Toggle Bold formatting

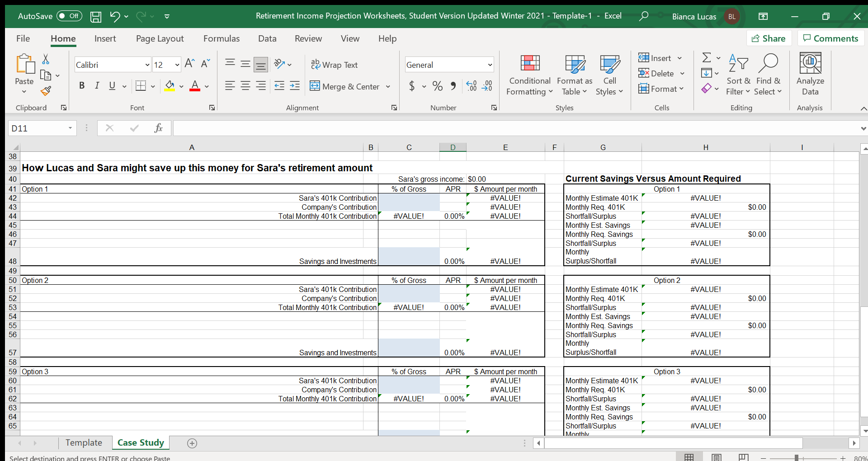(82, 86)
